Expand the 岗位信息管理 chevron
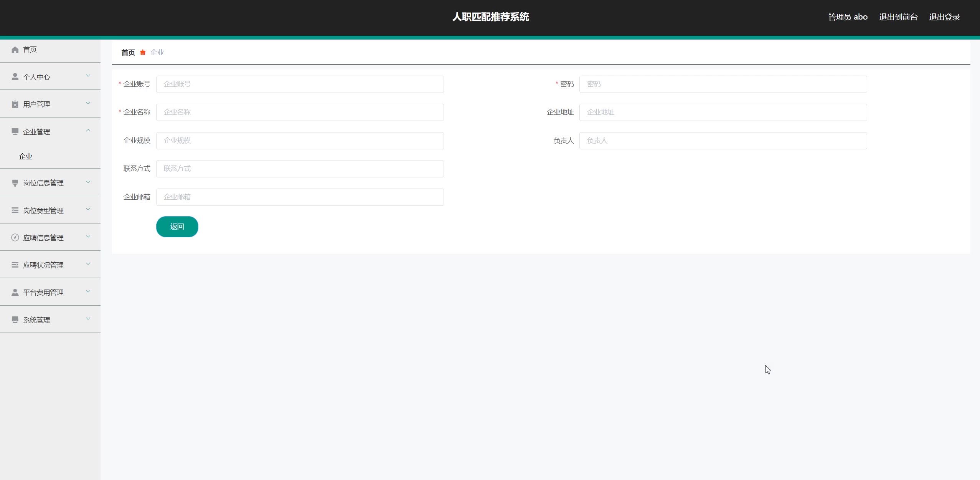This screenshot has width=980, height=480. (88, 182)
